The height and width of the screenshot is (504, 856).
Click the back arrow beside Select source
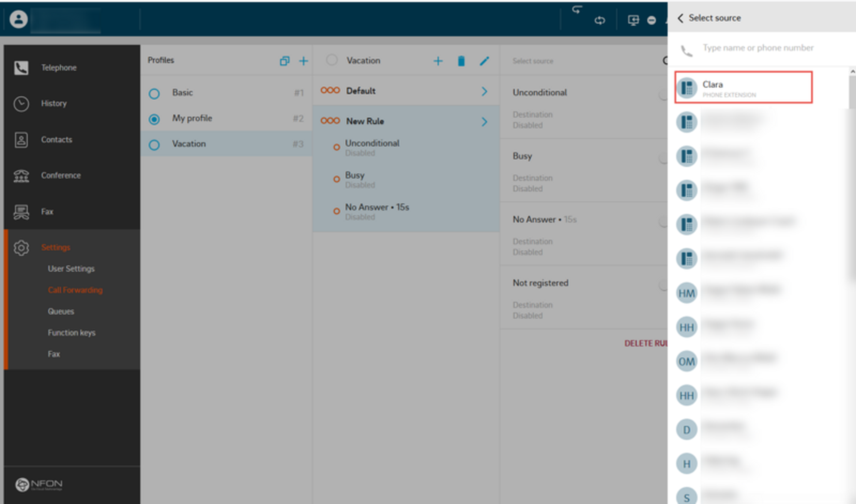[x=681, y=18]
